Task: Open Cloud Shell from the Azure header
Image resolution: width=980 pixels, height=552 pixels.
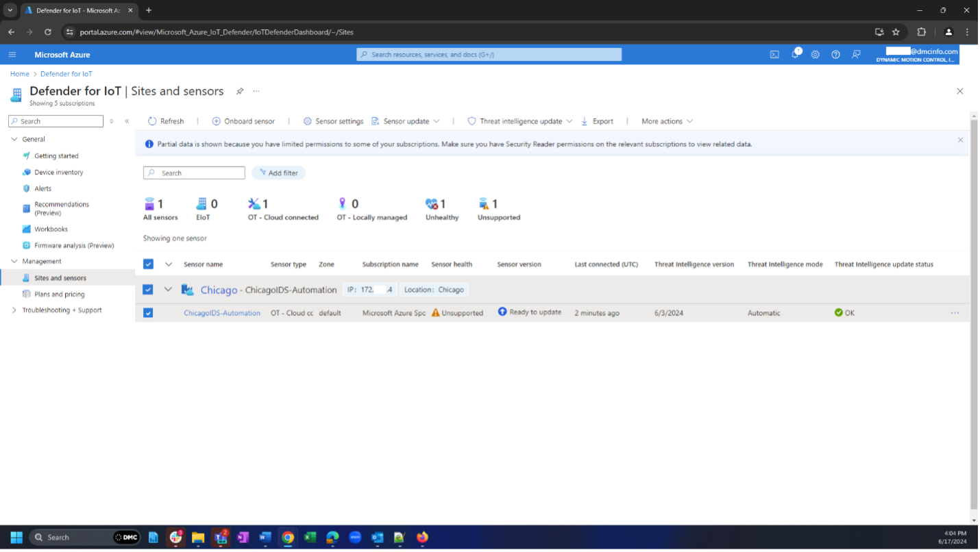Action: (x=774, y=55)
